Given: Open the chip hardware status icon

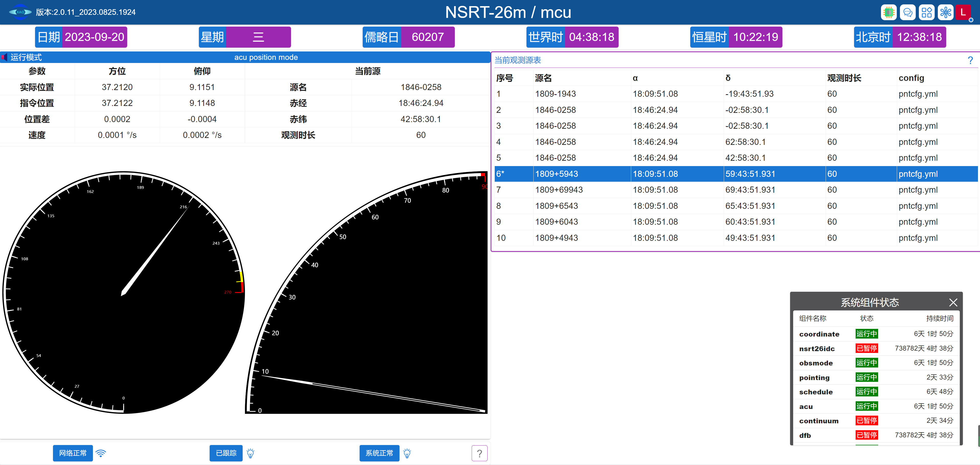Looking at the screenshot, I should pos(889,12).
